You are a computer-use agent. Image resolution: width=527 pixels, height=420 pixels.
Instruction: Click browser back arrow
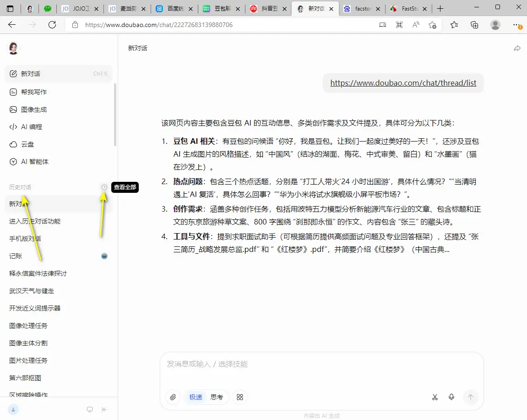tap(12, 25)
